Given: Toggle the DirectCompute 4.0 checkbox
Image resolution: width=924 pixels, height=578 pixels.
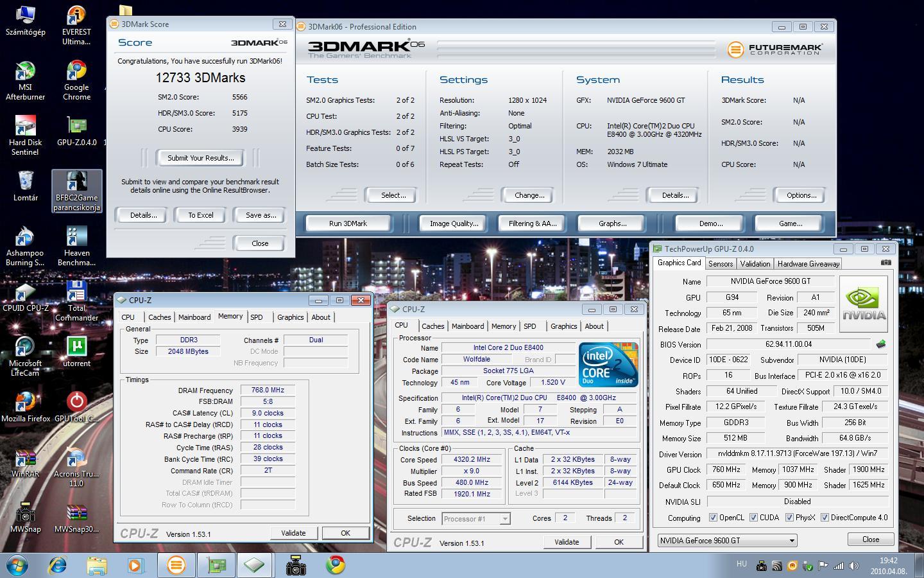Looking at the screenshot, I should 825,518.
